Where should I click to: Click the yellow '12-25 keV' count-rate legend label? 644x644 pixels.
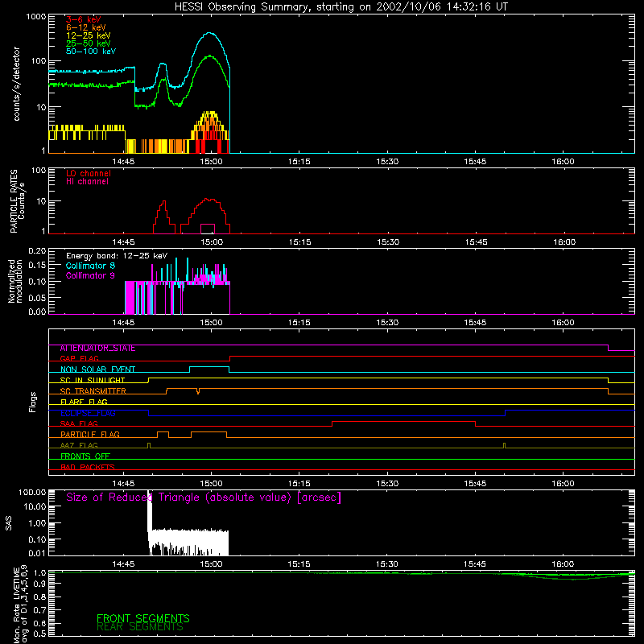(x=89, y=35)
